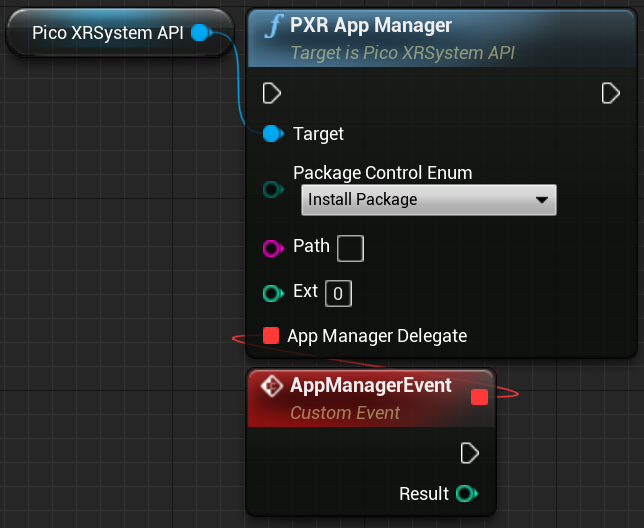Click the Result label on AppManagerEvent

pos(424,494)
